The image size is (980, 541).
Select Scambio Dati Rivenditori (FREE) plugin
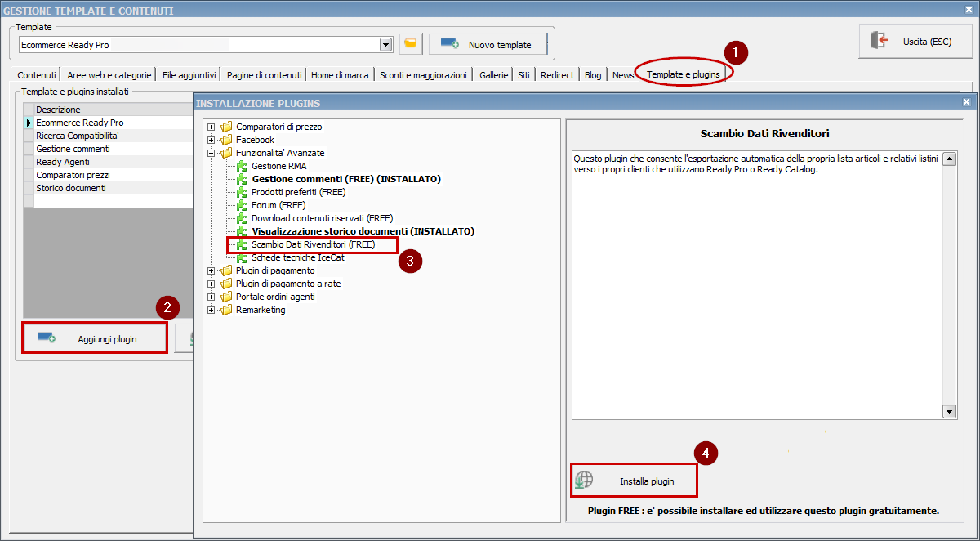313,244
